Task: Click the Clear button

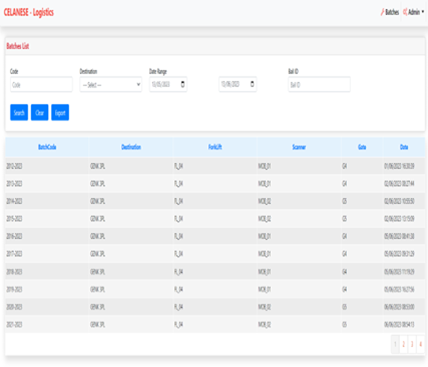Action: (x=40, y=113)
